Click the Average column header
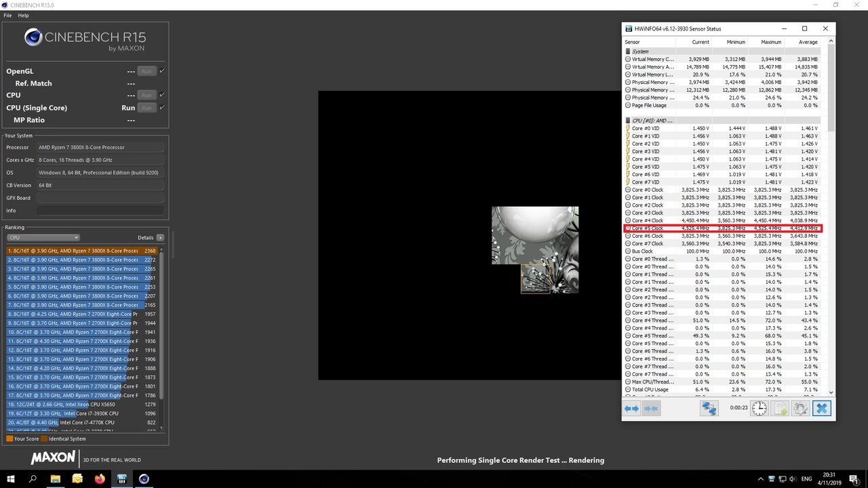 pos(802,42)
